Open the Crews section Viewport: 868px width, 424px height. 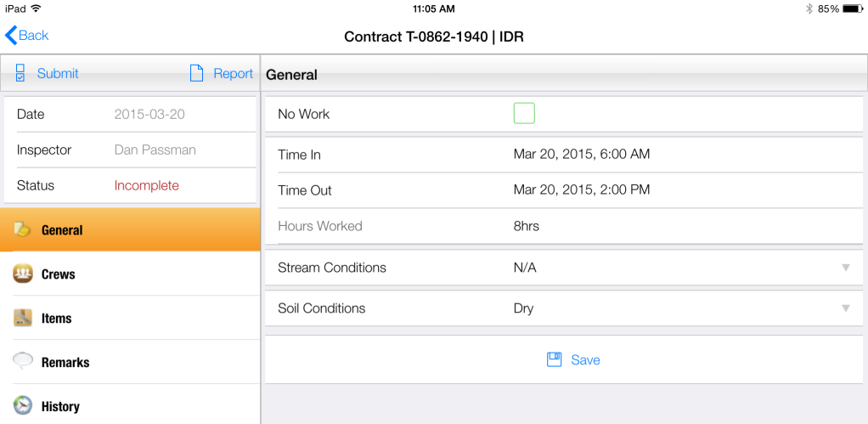click(x=58, y=274)
